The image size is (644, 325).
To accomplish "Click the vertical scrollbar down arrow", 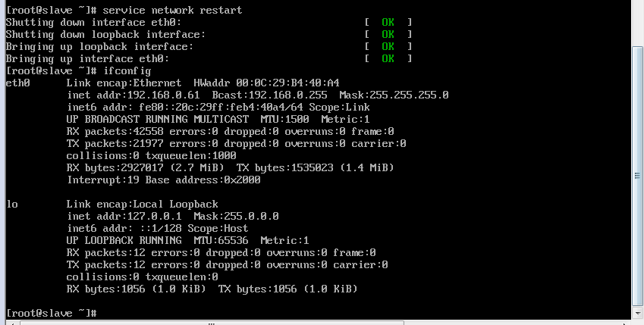I will pyautogui.click(x=637, y=313).
